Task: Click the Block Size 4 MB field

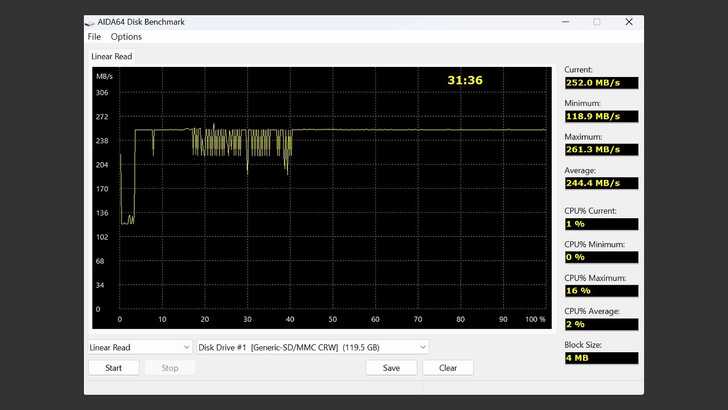Action: 600,358
